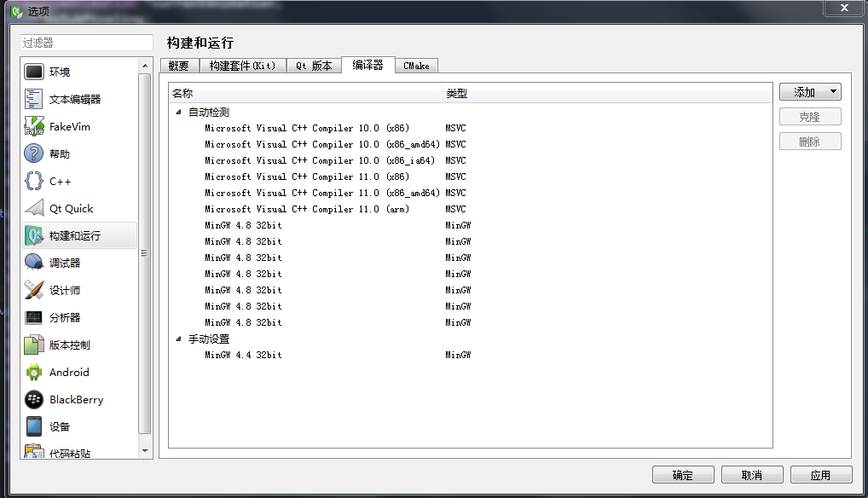Click the 手动设置 group label
Viewport: 868px width, 498px height.
(209, 339)
